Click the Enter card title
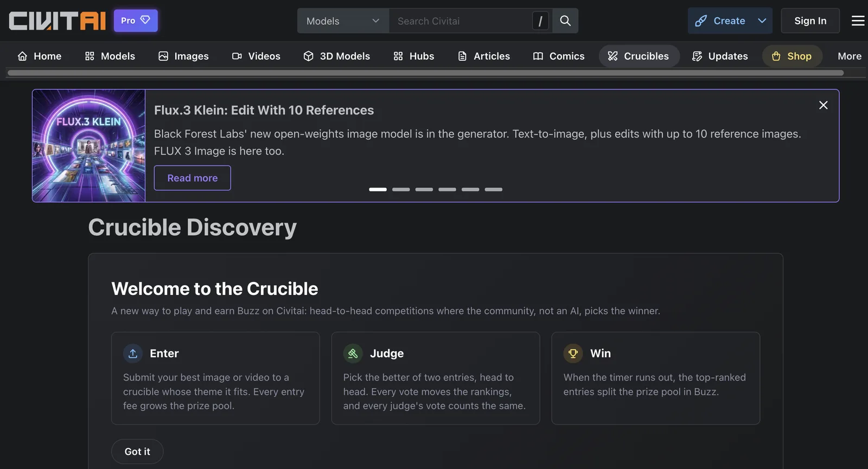Screen dimensions: 868x469 (x=164, y=354)
